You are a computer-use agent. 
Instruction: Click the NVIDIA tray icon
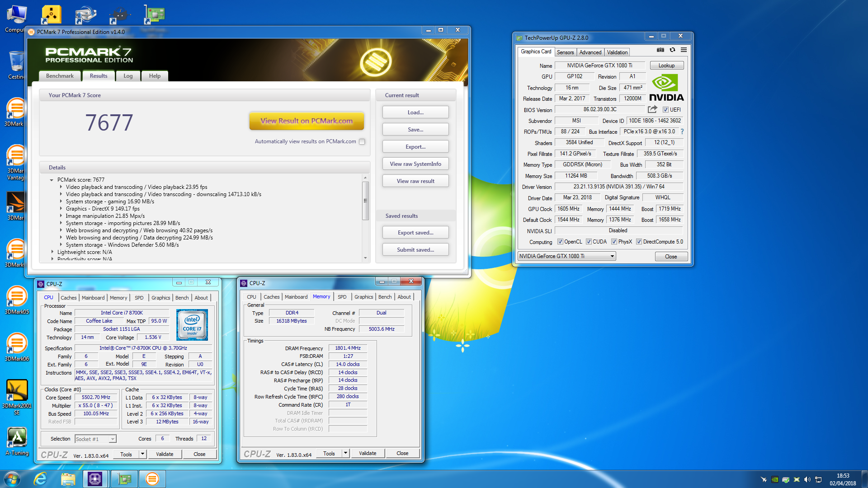(775, 479)
